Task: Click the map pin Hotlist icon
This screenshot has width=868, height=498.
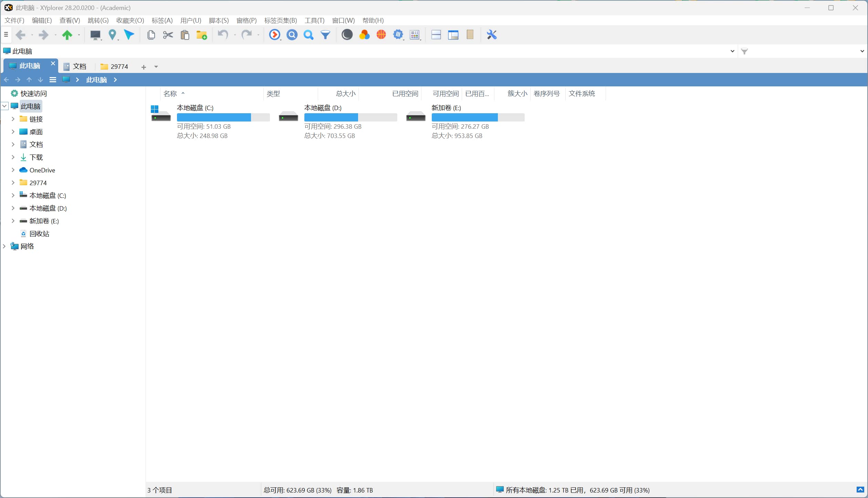Action: pyautogui.click(x=112, y=35)
